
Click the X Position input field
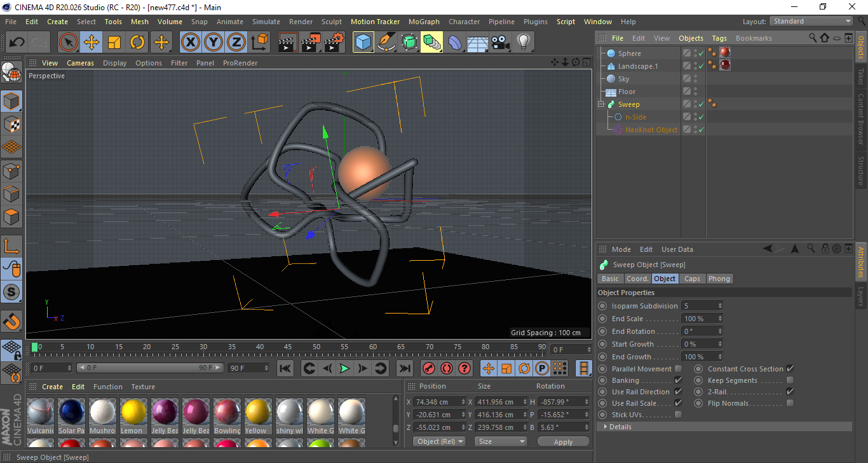point(438,402)
